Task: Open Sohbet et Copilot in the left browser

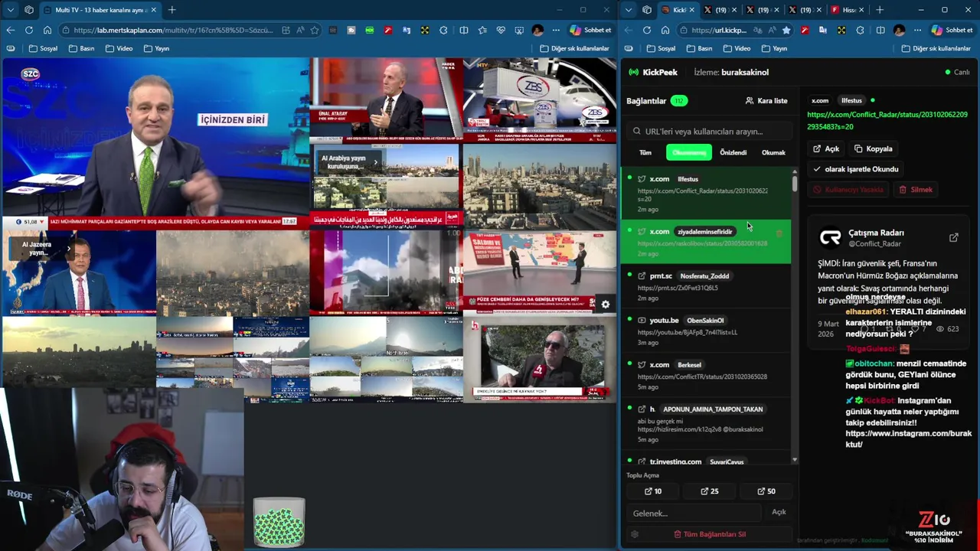Action: 590,30
